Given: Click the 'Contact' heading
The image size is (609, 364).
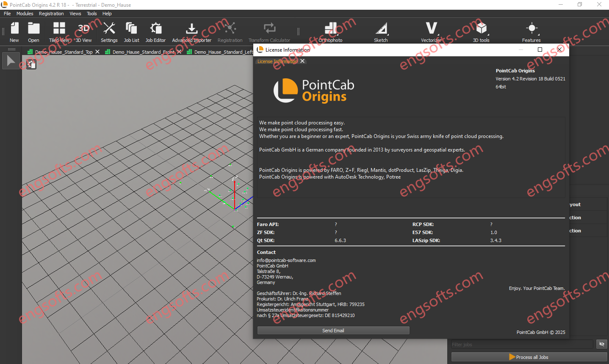Looking at the screenshot, I should point(266,252).
